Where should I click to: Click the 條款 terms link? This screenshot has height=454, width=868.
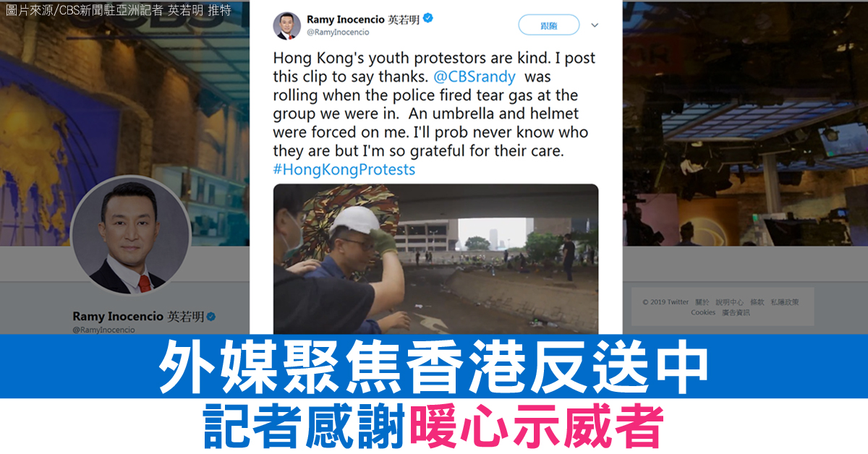pyautogui.click(x=757, y=302)
